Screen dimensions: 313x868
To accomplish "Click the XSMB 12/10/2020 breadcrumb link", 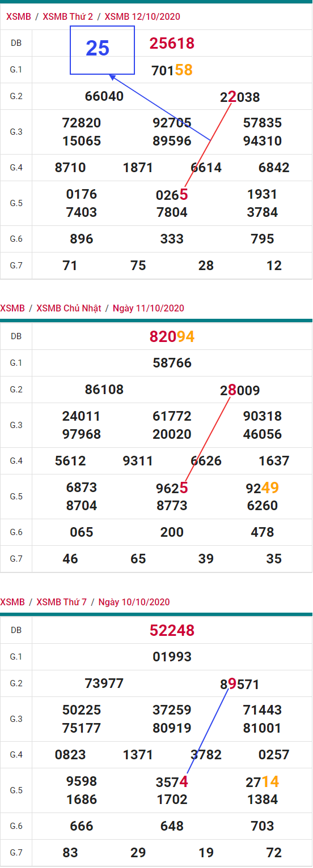I will click(x=142, y=16).
